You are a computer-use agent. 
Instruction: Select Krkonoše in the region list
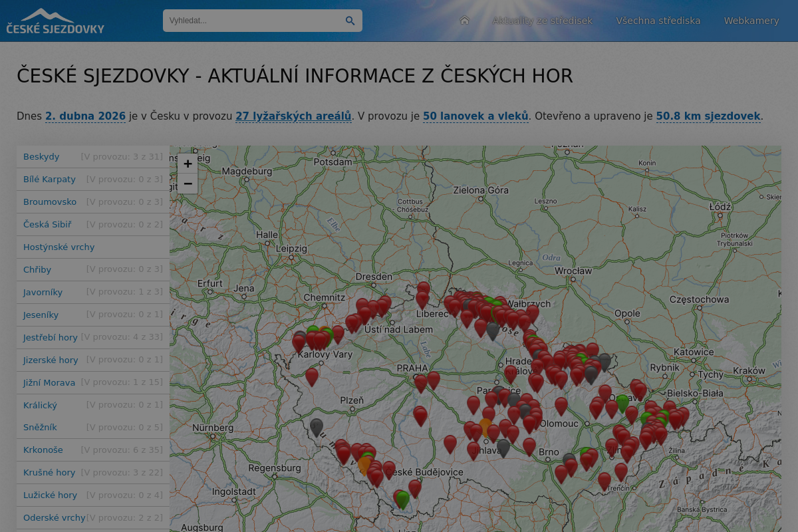[43, 450]
